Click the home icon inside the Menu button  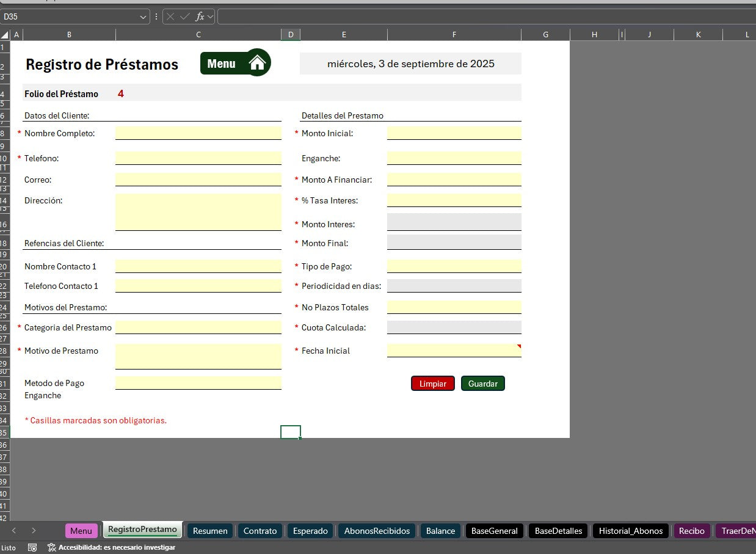coord(257,62)
